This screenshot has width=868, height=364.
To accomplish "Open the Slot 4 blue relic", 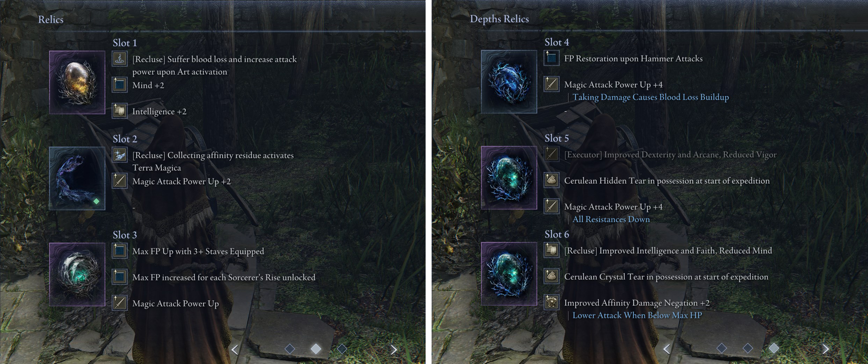I will click(x=509, y=81).
